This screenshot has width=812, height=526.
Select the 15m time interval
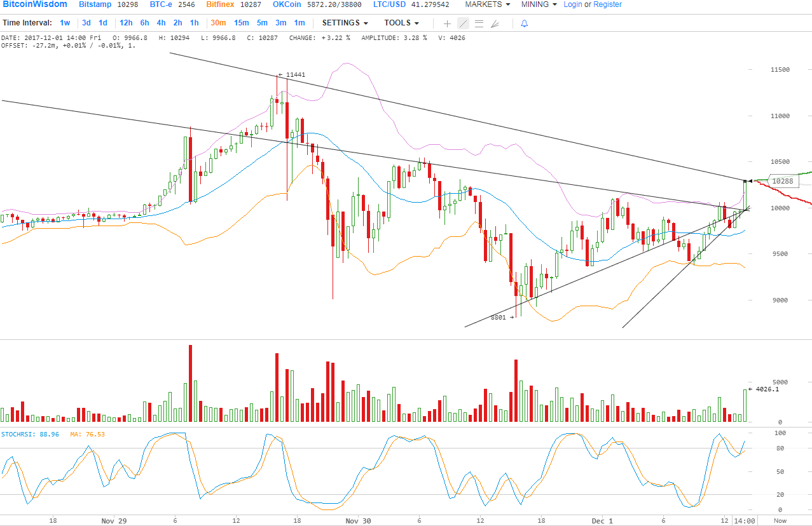242,23
